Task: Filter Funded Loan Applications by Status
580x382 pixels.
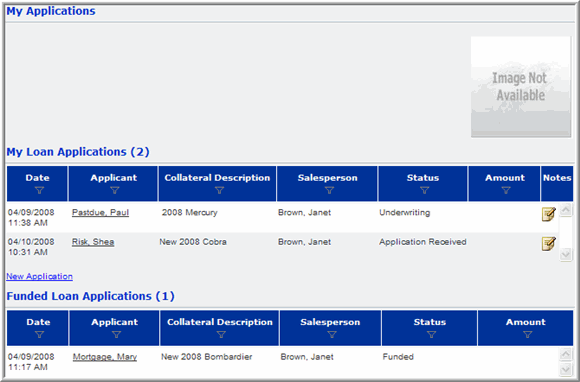Action: tap(431, 334)
